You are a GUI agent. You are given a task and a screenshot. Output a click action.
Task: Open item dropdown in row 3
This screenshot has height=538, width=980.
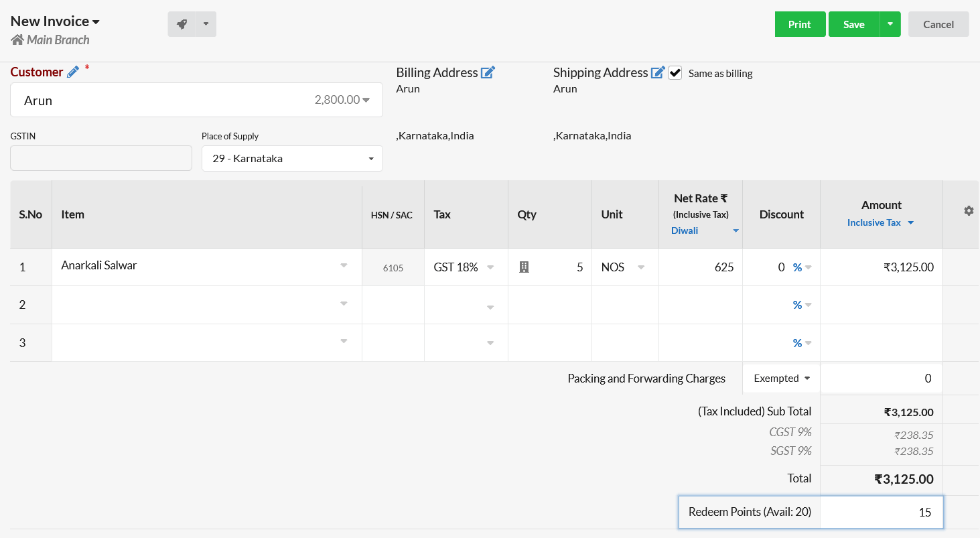point(344,341)
